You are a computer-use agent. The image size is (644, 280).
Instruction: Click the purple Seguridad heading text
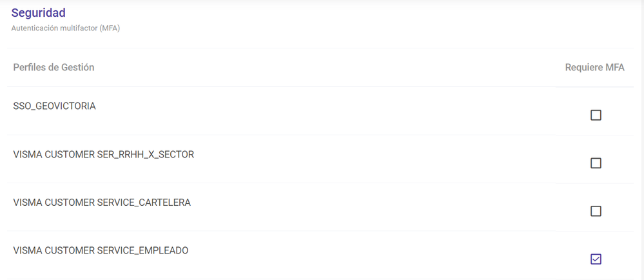pyautogui.click(x=38, y=13)
